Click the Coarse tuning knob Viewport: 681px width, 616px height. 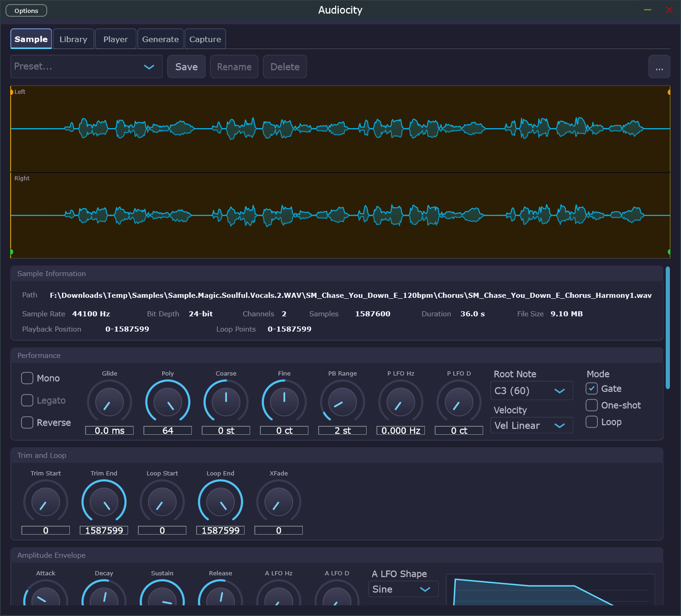tap(226, 402)
